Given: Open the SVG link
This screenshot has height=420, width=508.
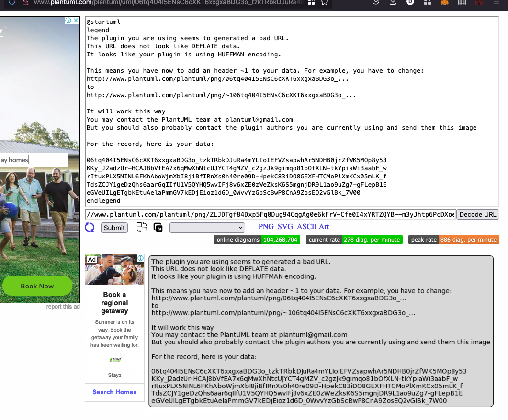Looking at the screenshot, I should coord(285,226).
